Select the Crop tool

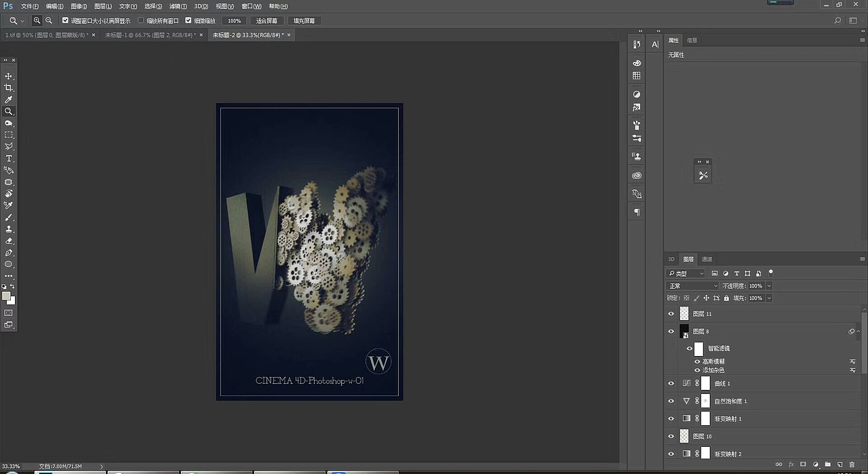[9, 89]
